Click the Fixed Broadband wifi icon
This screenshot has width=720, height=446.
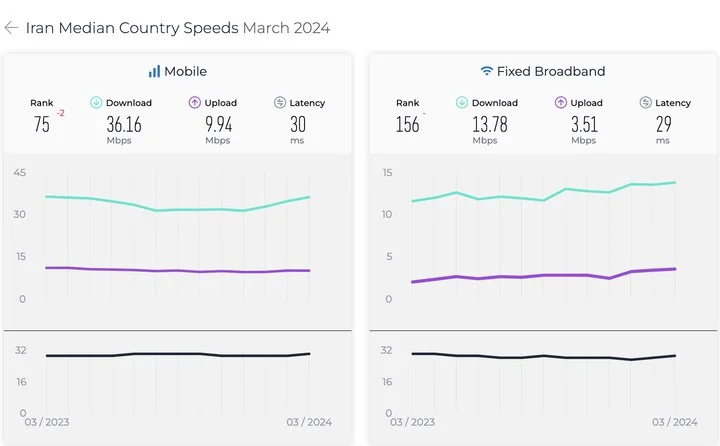487,71
